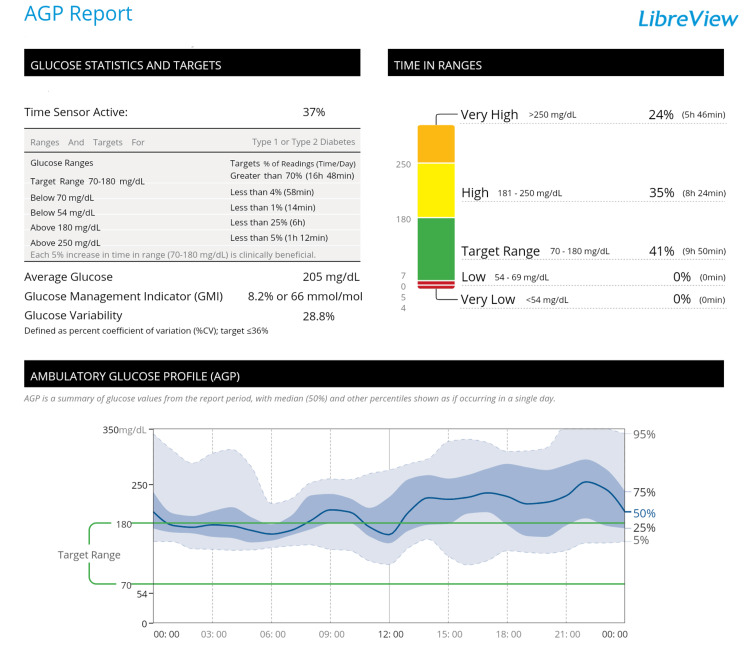Click the AGP summary description text
This screenshot has height=645, width=750.
pos(290,399)
